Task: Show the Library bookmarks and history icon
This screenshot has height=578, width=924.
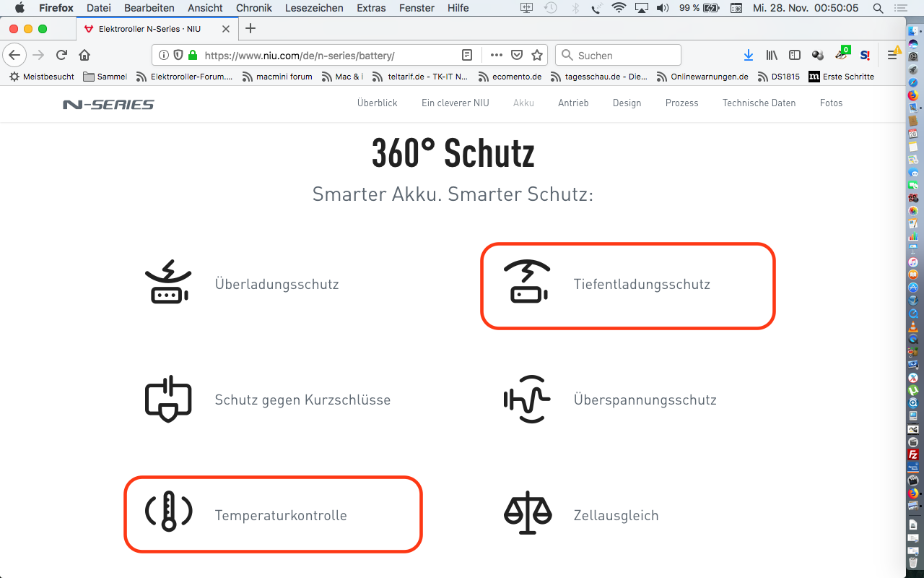Action: (x=772, y=55)
